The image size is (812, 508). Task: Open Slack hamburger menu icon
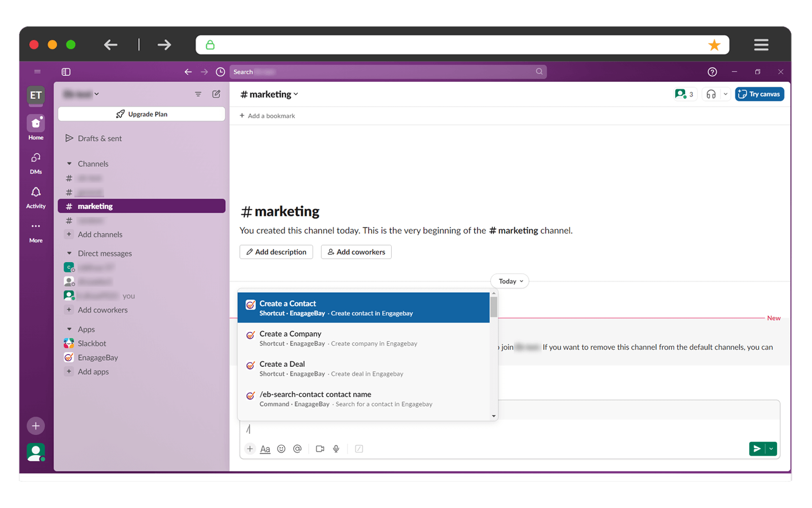[37, 72]
